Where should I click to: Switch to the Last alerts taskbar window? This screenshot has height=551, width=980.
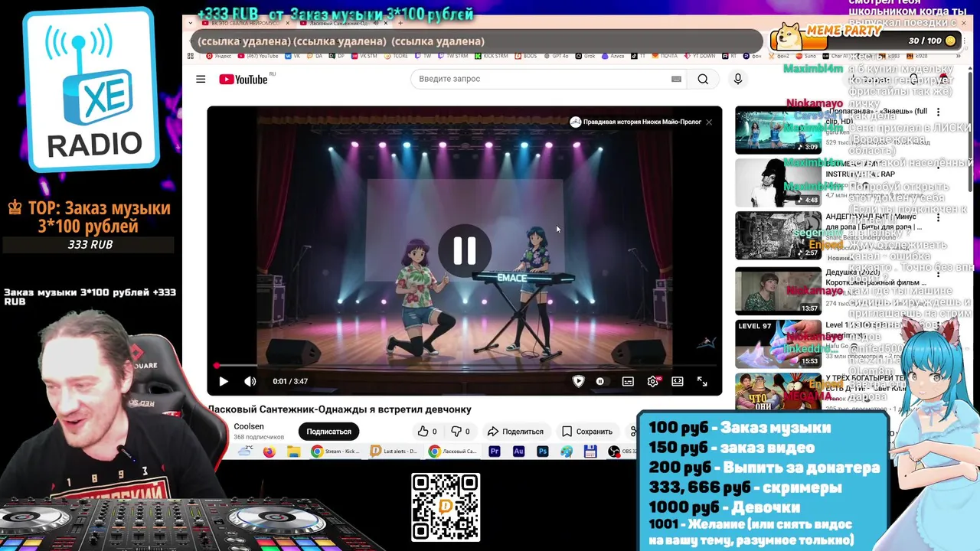[394, 452]
